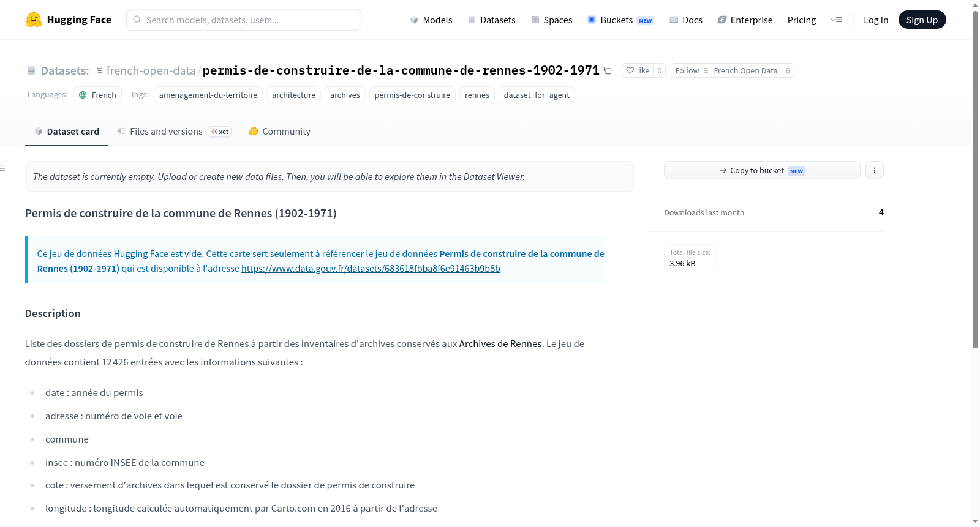The width and height of the screenshot is (980, 527).
Task: Open the Datasets navigation item
Action: [492, 20]
